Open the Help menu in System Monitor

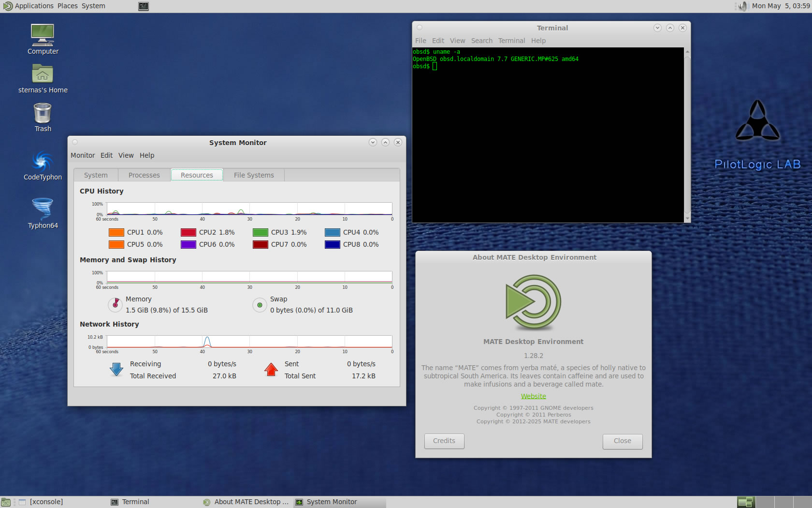point(147,155)
